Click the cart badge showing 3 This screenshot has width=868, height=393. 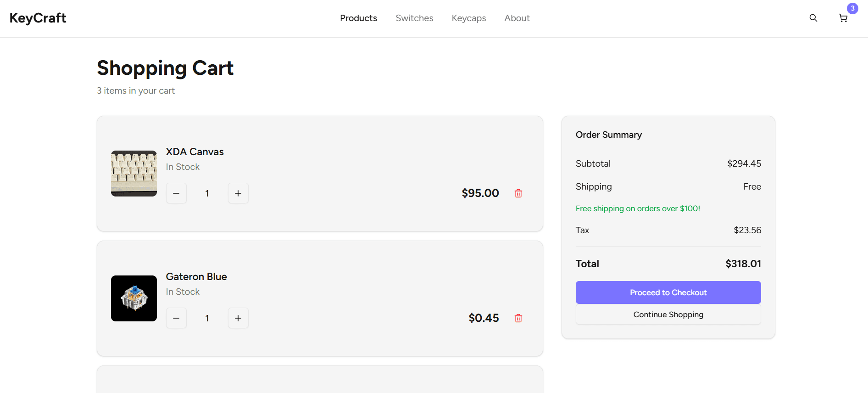point(852,8)
